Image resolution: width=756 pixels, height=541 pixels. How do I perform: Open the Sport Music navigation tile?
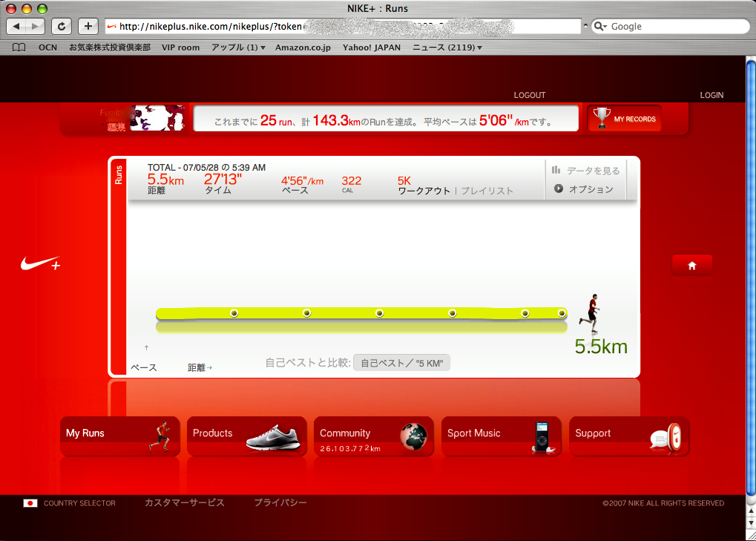(502, 436)
